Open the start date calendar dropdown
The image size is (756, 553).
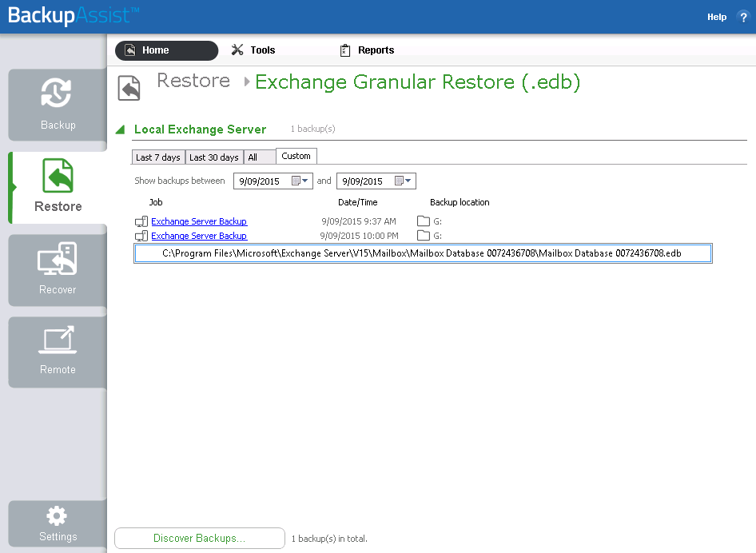click(300, 181)
